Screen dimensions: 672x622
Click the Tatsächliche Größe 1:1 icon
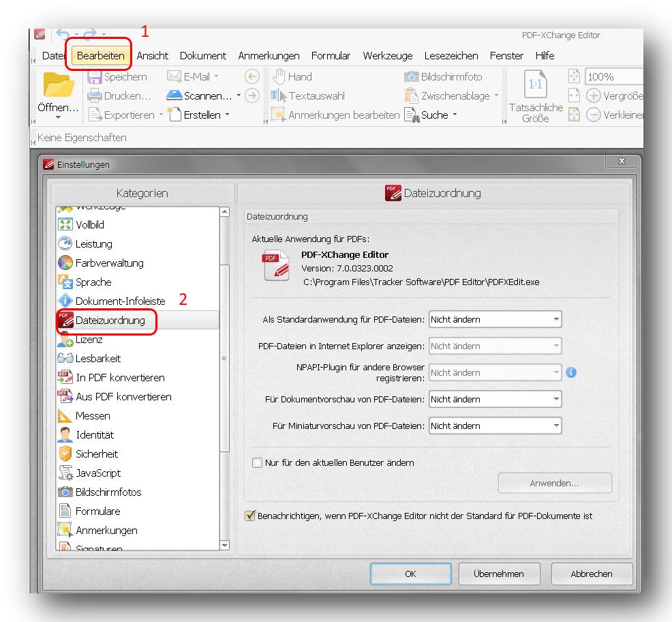tap(535, 84)
